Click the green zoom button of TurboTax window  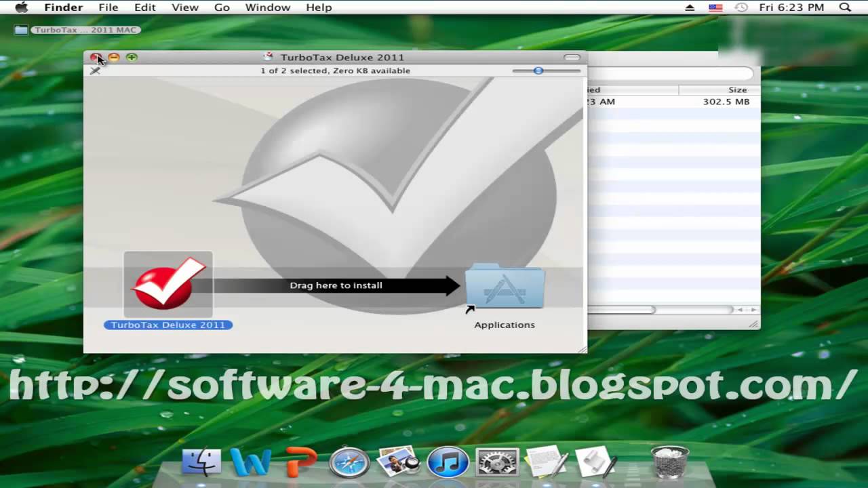(x=132, y=58)
